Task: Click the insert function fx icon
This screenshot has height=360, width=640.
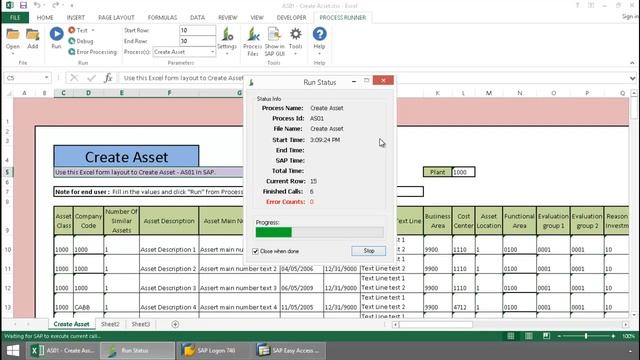Action: click(x=108, y=78)
